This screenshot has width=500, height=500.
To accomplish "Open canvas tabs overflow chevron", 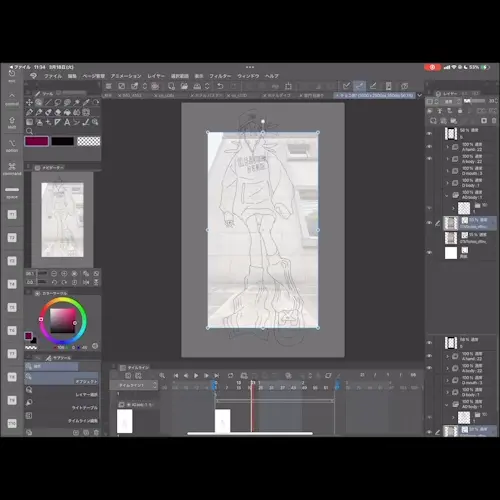I will [420, 95].
